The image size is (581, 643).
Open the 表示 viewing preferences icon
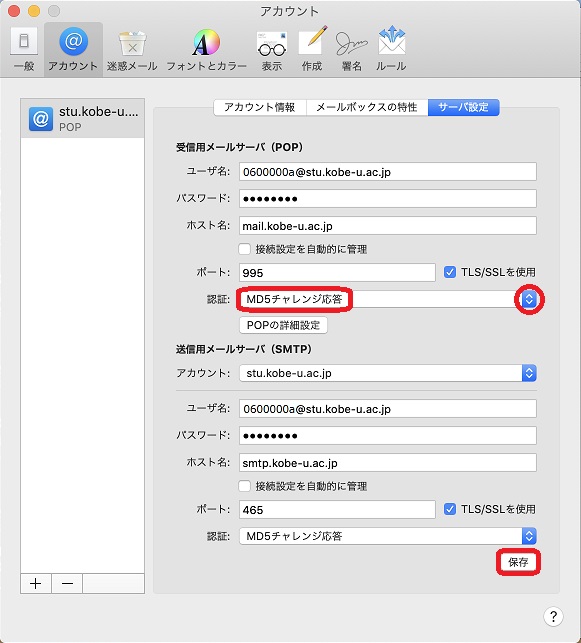tap(272, 49)
